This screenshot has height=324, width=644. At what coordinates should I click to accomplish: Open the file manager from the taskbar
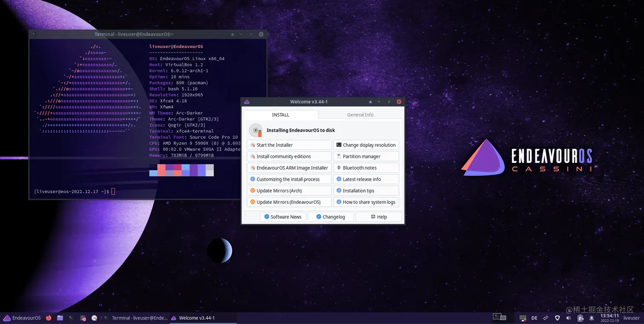click(60, 318)
